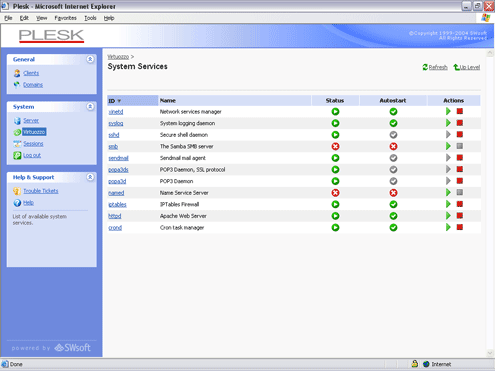495x371 pixels.
Task: Stop the popa3d service with the red square
Action: click(460, 181)
